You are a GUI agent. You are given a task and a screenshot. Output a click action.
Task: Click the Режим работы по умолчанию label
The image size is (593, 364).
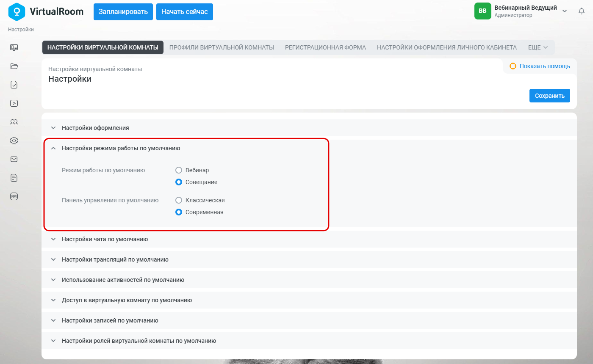coord(103,170)
